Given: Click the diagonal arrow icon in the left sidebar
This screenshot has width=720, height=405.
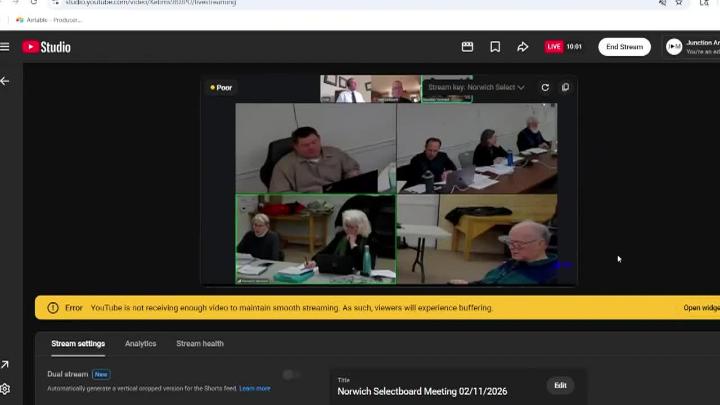Looking at the screenshot, I should point(5,365).
